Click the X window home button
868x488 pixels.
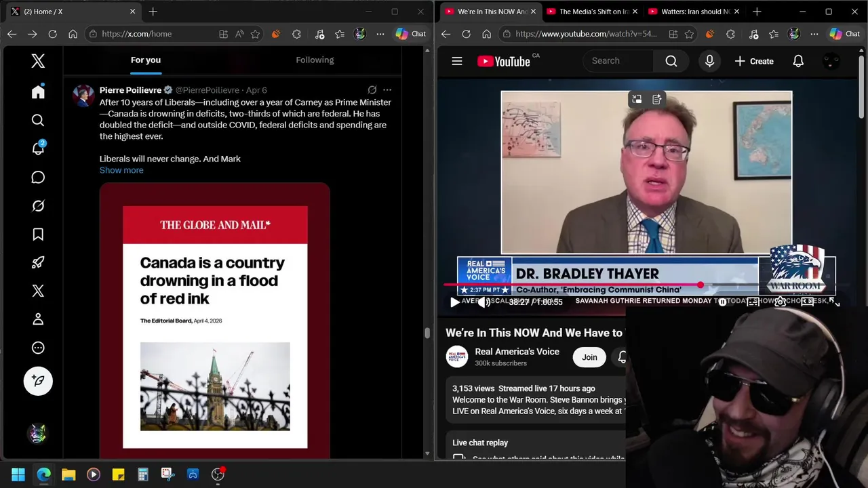pyautogui.click(x=73, y=34)
